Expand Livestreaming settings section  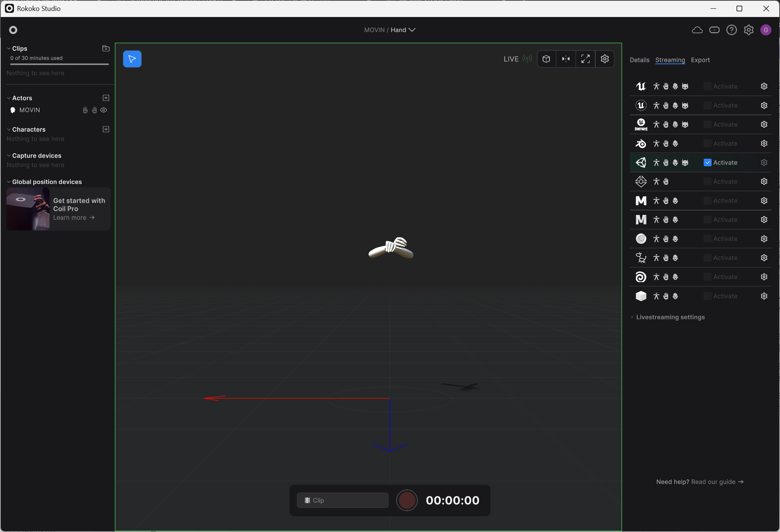click(x=670, y=317)
